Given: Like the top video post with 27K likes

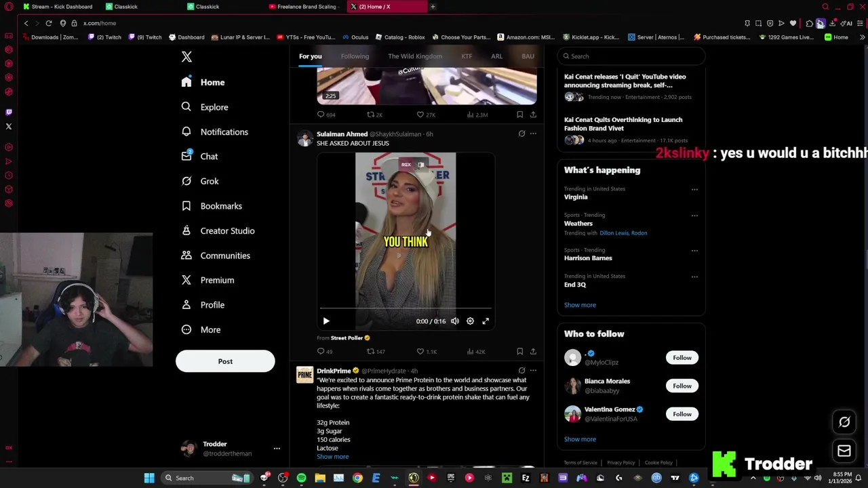Looking at the screenshot, I should point(426,115).
